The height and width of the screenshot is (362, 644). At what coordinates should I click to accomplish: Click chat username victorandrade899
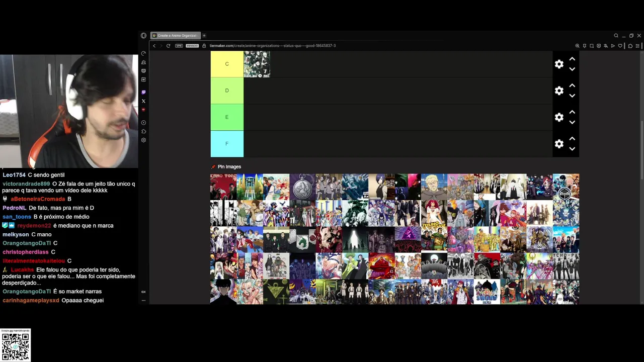(26, 184)
